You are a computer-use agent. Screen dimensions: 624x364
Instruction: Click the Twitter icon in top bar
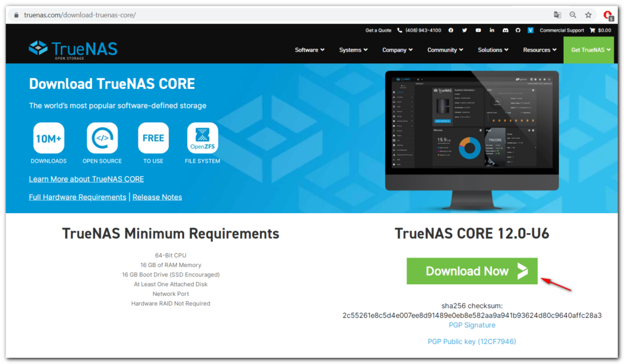(464, 30)
